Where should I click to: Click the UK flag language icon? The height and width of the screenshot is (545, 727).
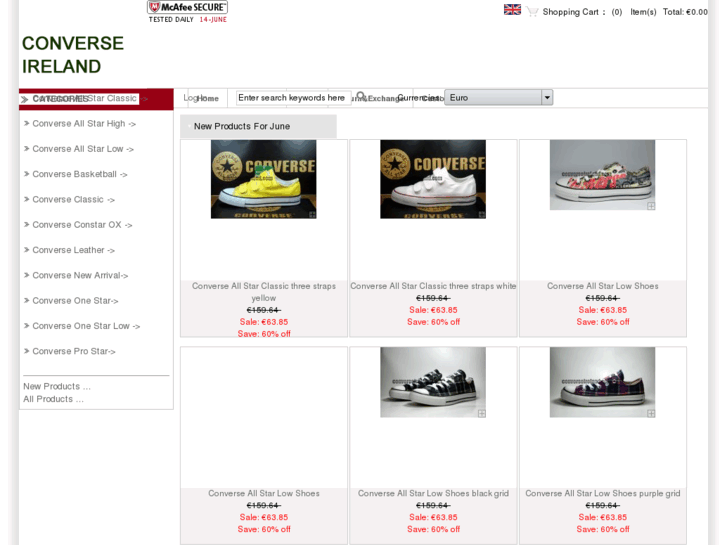[x=512, y=10]
